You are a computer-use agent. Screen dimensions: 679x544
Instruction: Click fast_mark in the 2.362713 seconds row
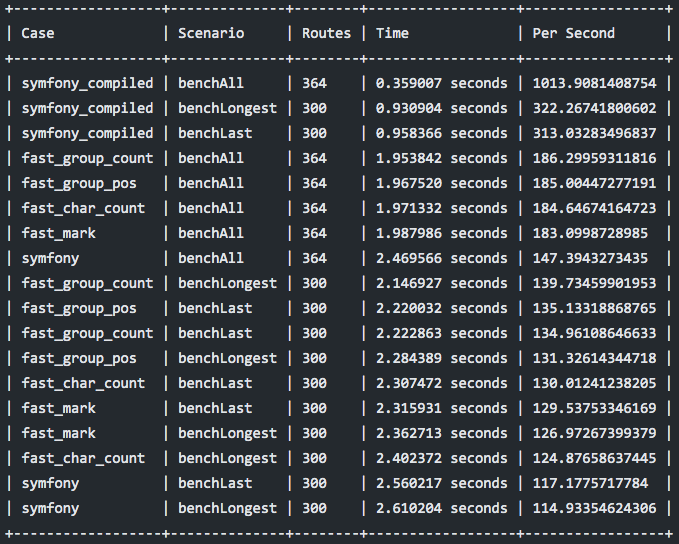(58, 433)
